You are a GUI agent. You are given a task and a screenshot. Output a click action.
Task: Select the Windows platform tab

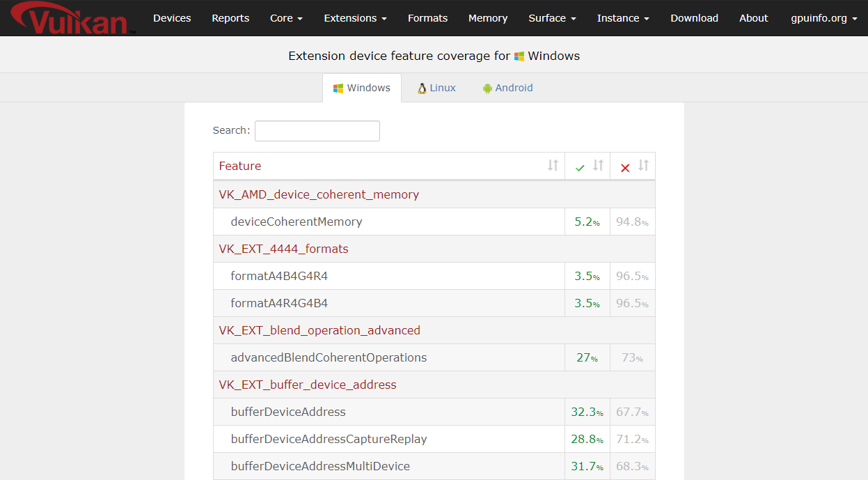[x=362, y=88]
